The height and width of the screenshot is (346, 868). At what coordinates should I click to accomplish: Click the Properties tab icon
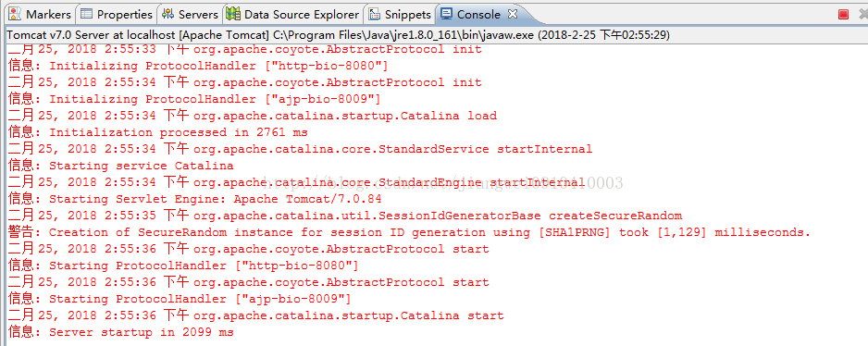click(x=86, y=15)
